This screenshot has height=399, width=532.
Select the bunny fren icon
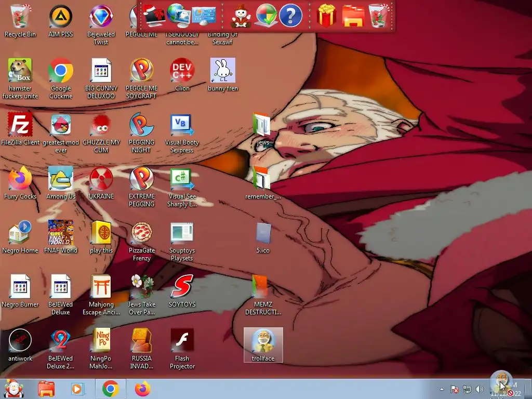pos(222,75)
